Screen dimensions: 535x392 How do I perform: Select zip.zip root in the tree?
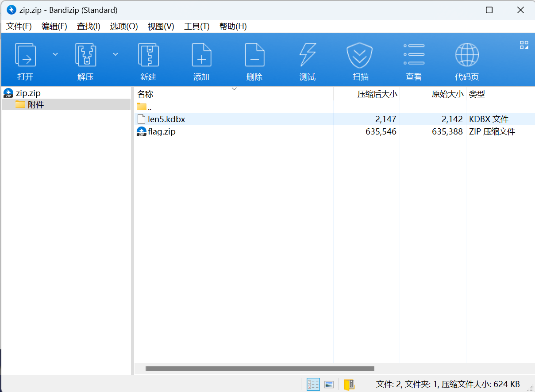point(28,93)
